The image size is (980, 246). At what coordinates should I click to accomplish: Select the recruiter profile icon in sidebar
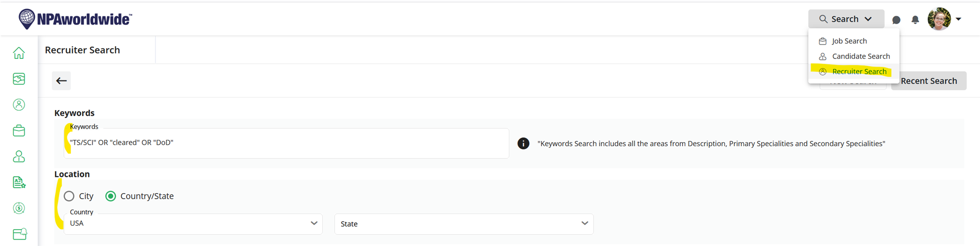(x=19, y=105)
